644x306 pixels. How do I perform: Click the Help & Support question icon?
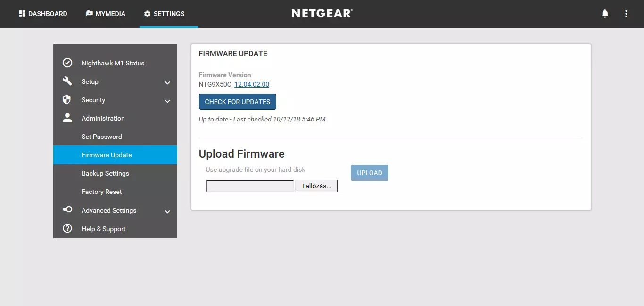pyautogui.click(x=67, y=228)
